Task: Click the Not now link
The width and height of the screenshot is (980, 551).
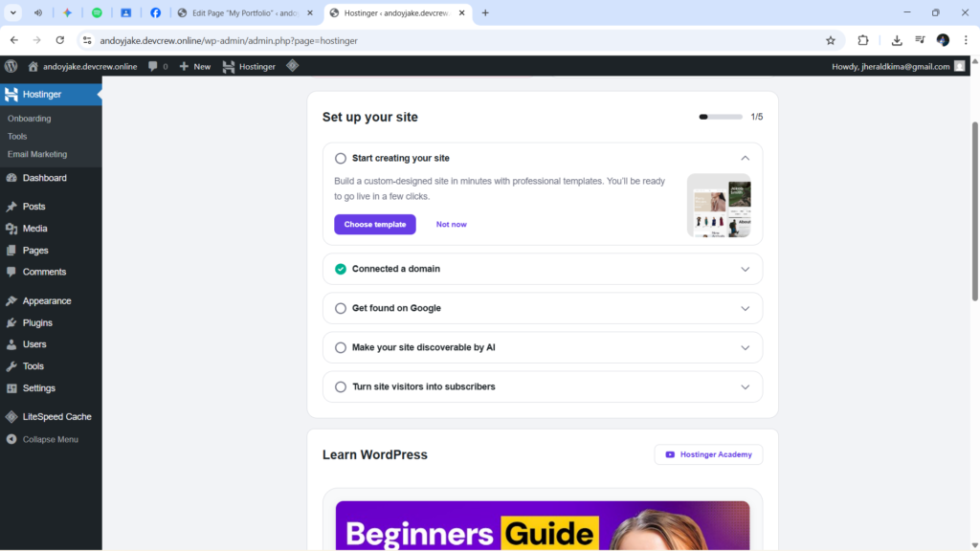Action: point(451,224)
